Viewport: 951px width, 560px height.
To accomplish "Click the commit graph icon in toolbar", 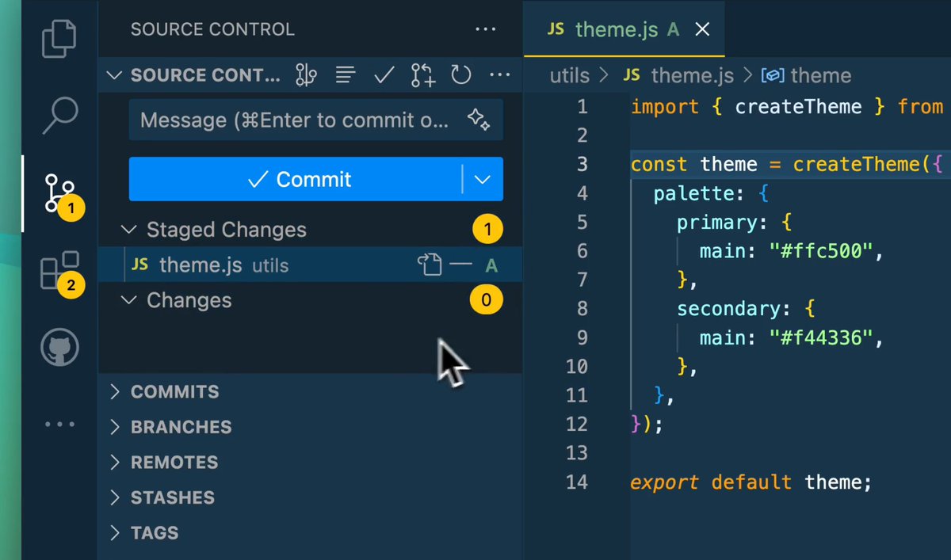I will 306,75.
